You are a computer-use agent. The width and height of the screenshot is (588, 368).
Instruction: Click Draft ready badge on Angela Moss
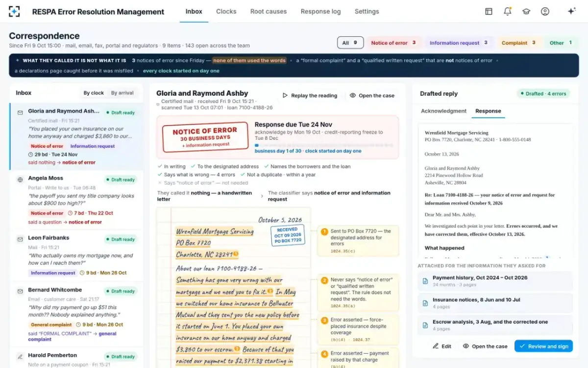point(121,180)
